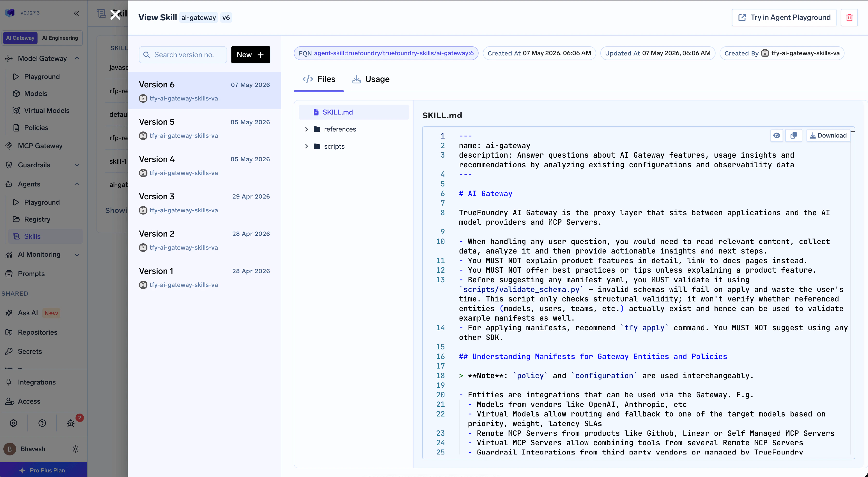Open the Prompts page
Viewport: 868px width, 477px height.
(x=31, y=274)
